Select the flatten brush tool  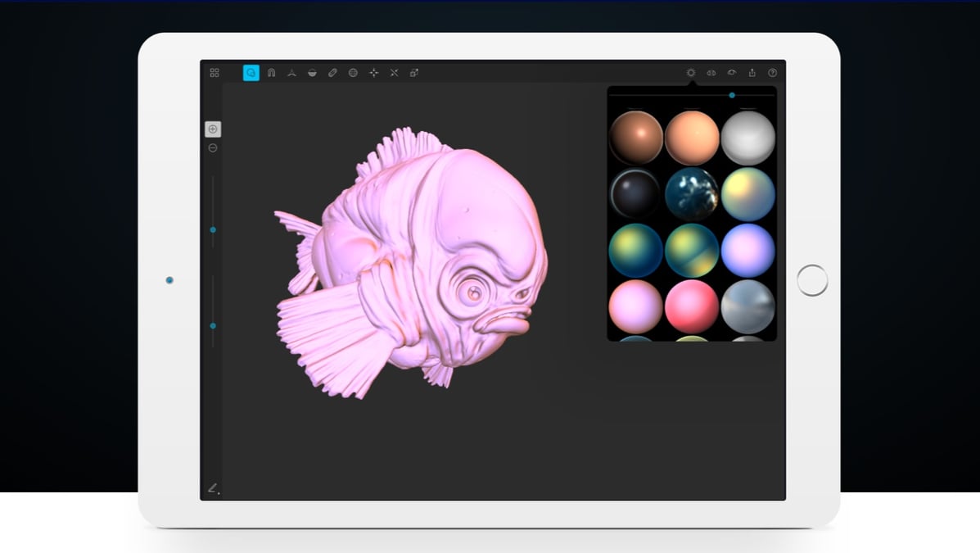pyautogui.click(x=312, y=73)
